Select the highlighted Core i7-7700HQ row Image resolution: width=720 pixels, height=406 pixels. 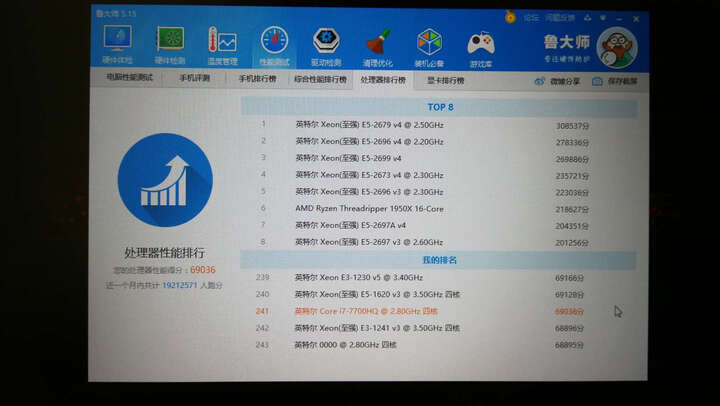coord(439,311)
